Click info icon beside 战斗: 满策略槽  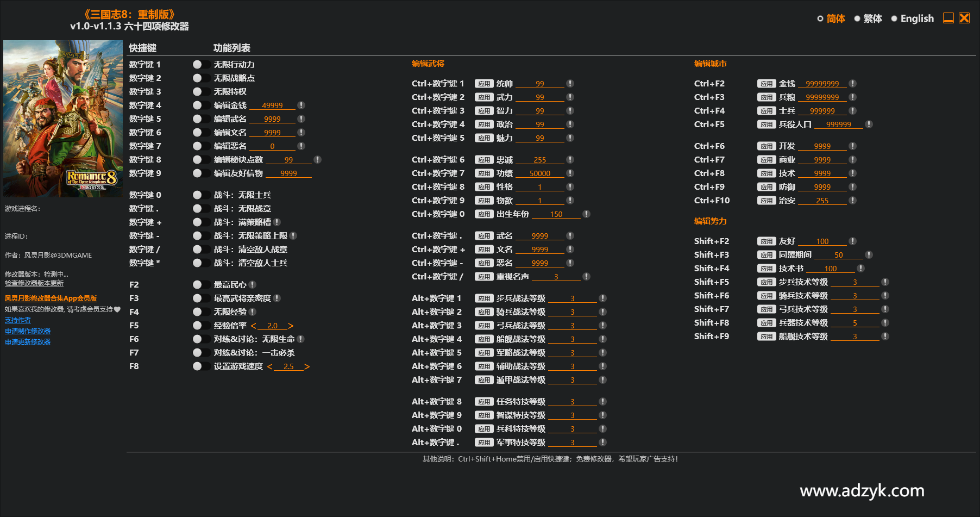click(277, 222)
